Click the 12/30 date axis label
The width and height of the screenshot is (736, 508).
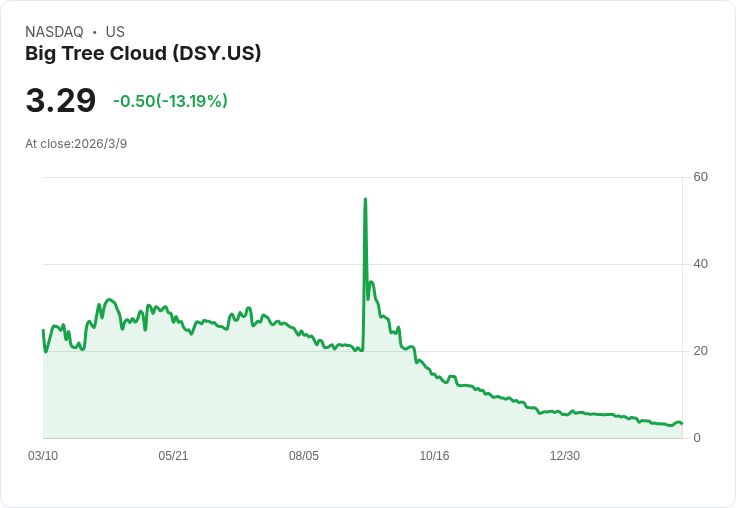[565, 456]
